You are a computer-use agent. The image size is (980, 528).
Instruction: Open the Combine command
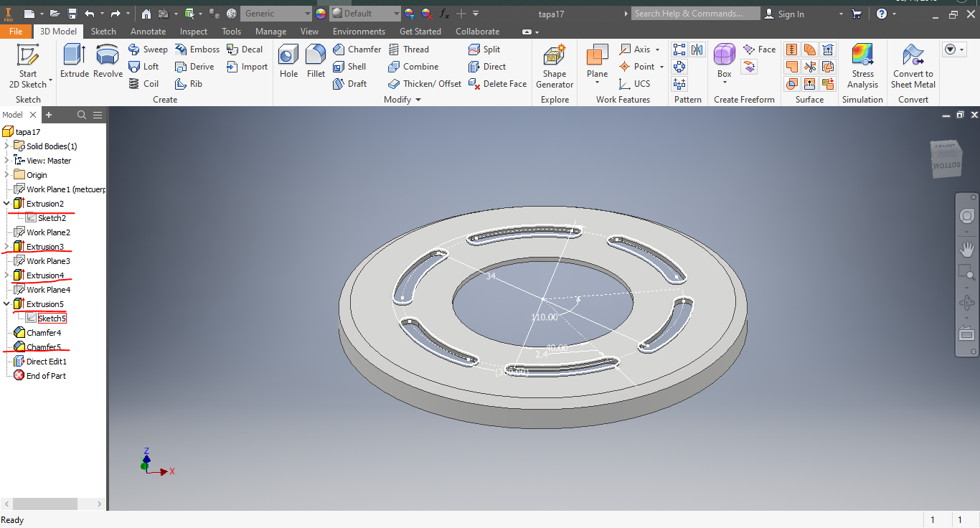click(x=413, y=67)
